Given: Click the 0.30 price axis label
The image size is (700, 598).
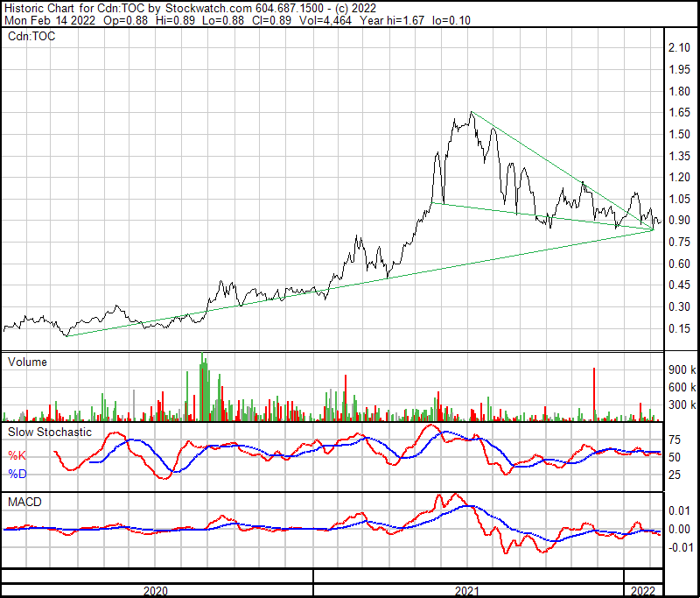Looking at the screenshot, I should (679, 306).
